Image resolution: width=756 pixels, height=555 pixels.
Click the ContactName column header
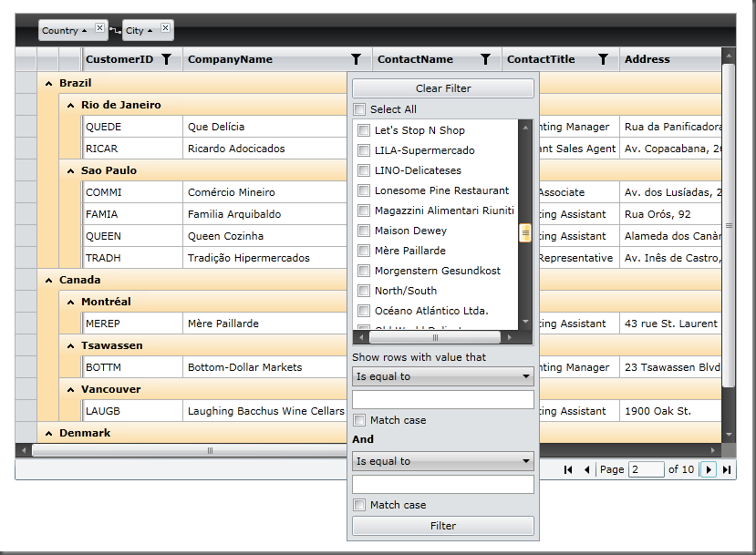437,59
